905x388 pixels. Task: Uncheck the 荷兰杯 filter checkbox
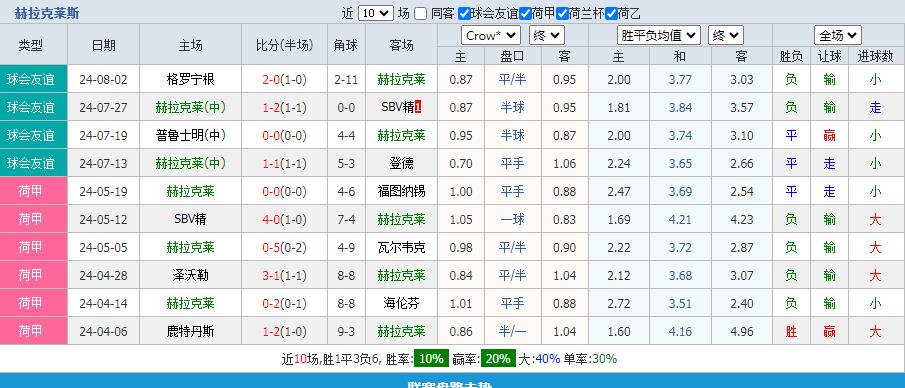point(562,13)
